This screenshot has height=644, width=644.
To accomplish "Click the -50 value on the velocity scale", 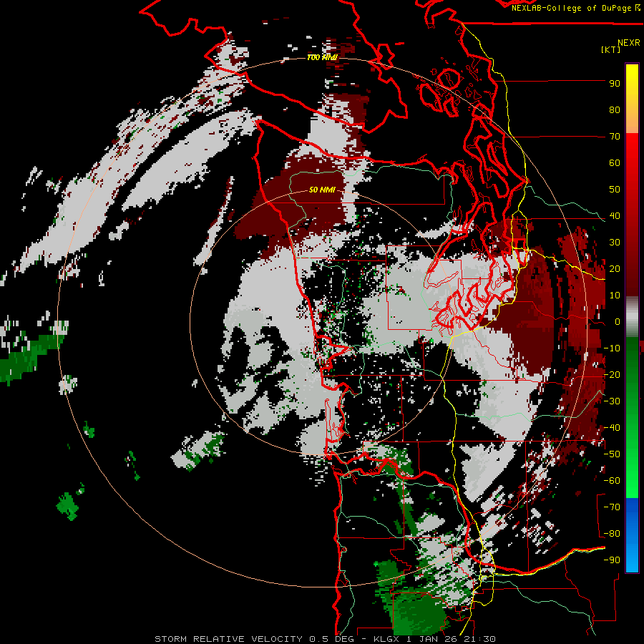I will (x=612, y=454).
